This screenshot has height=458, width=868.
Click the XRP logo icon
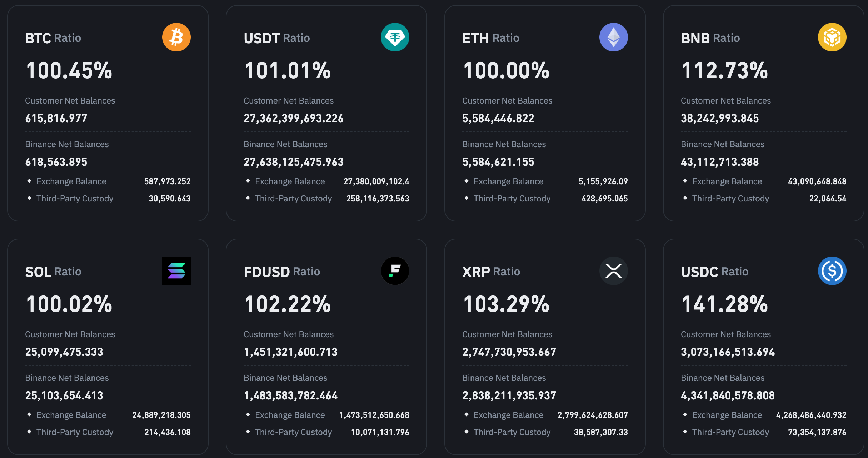point(614,271)
